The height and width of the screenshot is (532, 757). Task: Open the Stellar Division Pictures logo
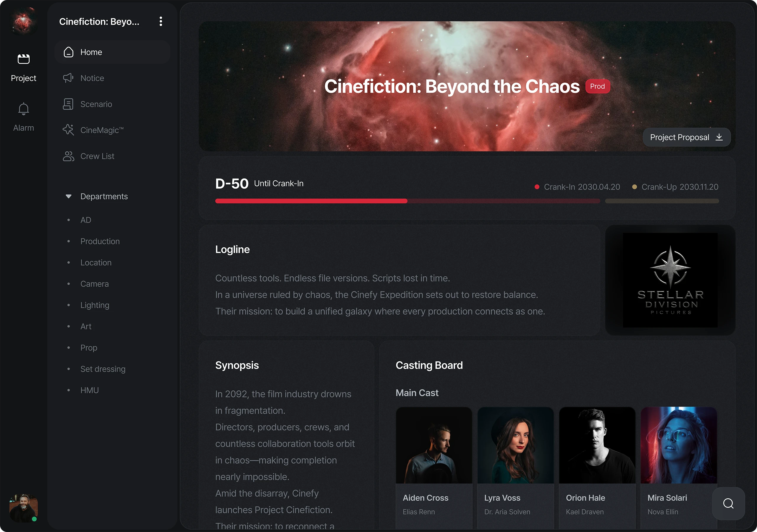pos(670,280)
